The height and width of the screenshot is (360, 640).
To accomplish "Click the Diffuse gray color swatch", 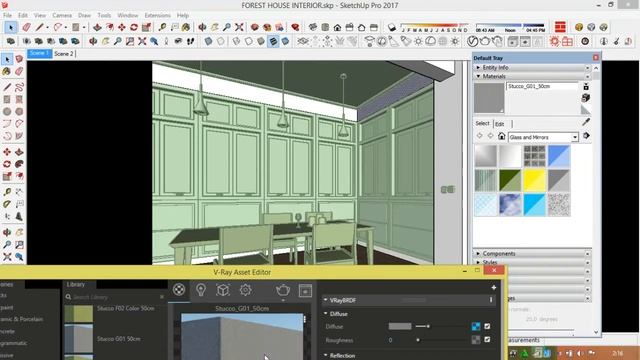I will click(400, 327).
